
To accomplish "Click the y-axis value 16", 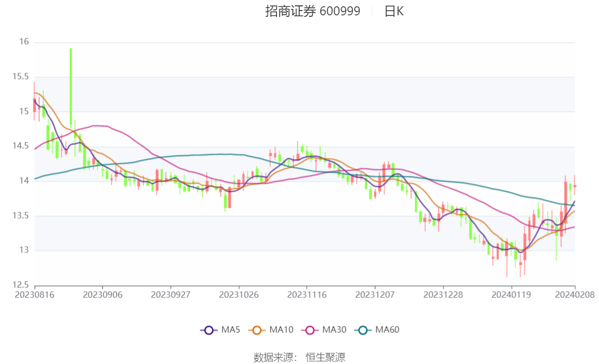I will point(24,42).
